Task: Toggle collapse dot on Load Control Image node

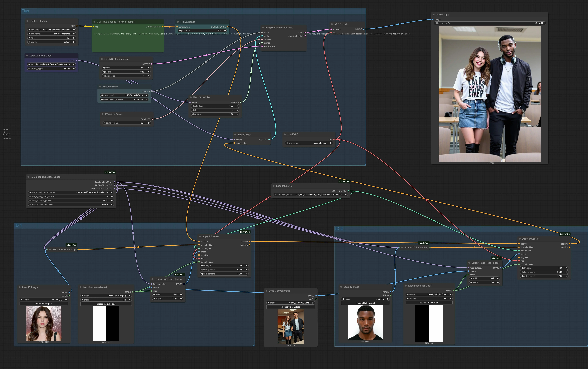Action: (267, 291)
